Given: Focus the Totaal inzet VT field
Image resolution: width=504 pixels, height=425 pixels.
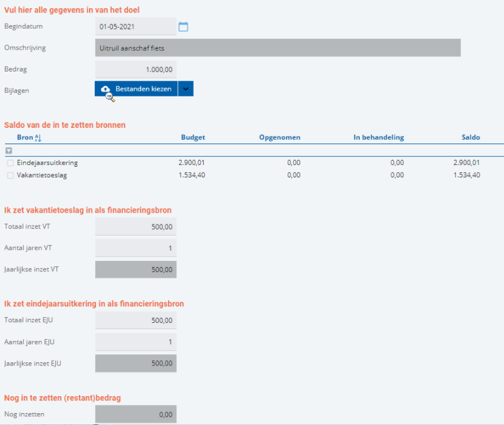Looking at the screenshot, I should point(135,227).
